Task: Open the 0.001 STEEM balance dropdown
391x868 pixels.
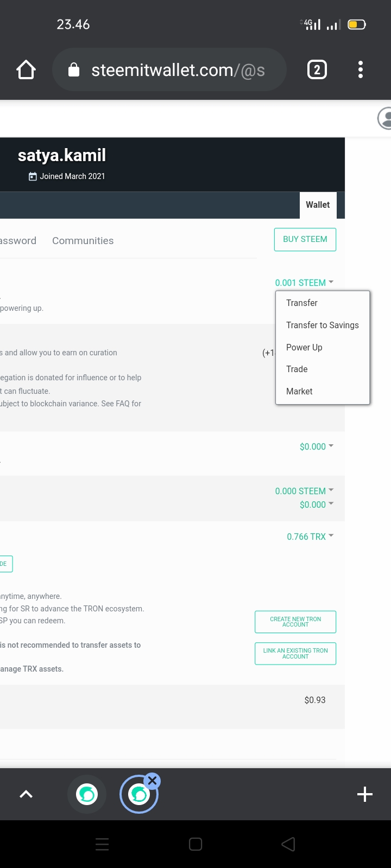Action: [x=304, y=283]
